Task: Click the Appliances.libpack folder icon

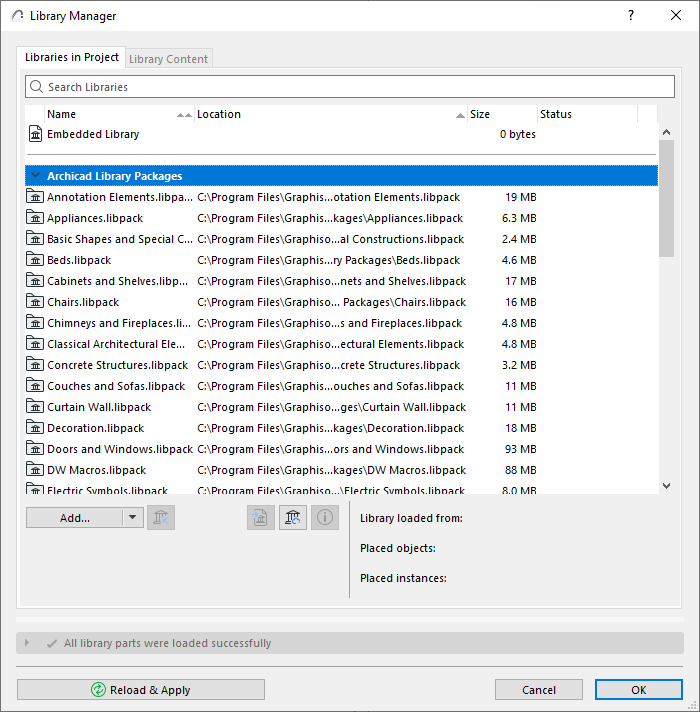Action: point(35,218)
